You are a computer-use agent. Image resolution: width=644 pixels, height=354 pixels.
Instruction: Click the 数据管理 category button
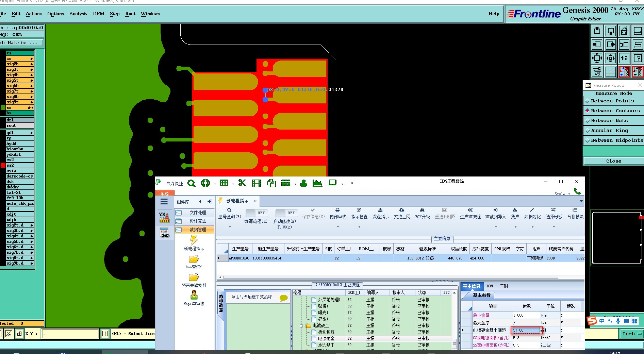(195, 230)
